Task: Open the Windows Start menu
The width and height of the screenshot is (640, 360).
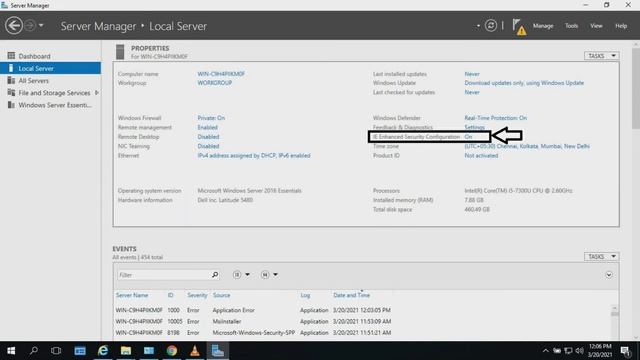Action: (11, 351)
